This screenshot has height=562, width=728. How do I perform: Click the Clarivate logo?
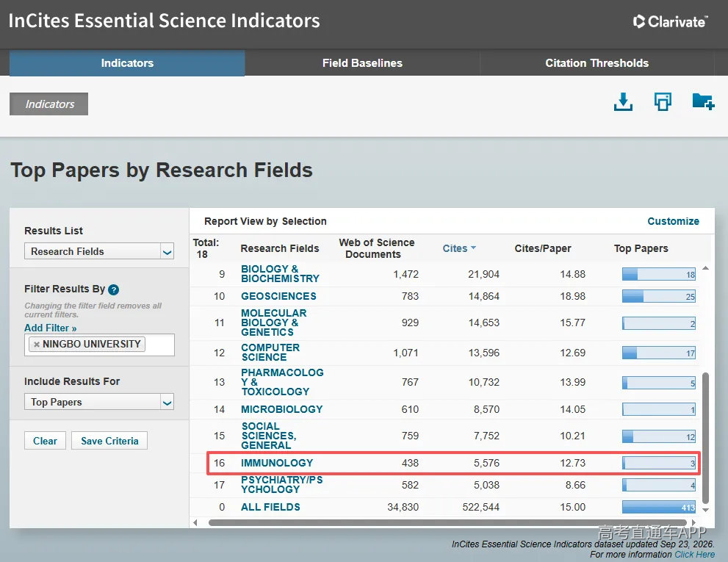(x=671, y=21)
